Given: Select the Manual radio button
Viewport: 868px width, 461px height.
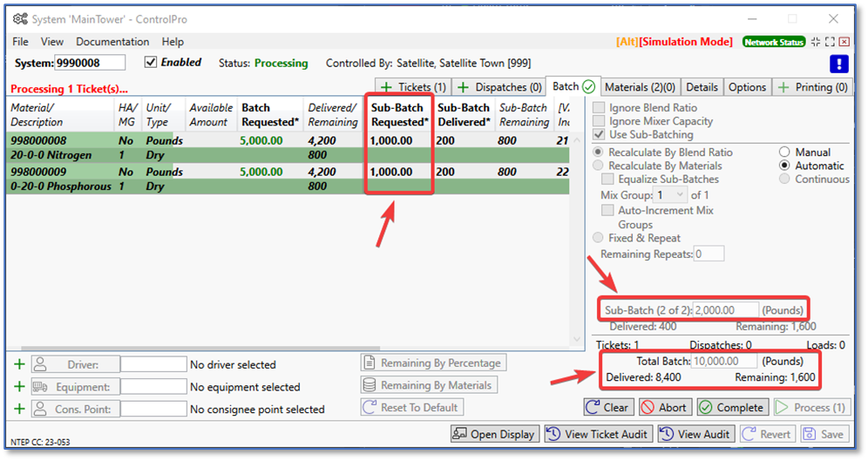Looking at the screenshot, I should point(784,153).
